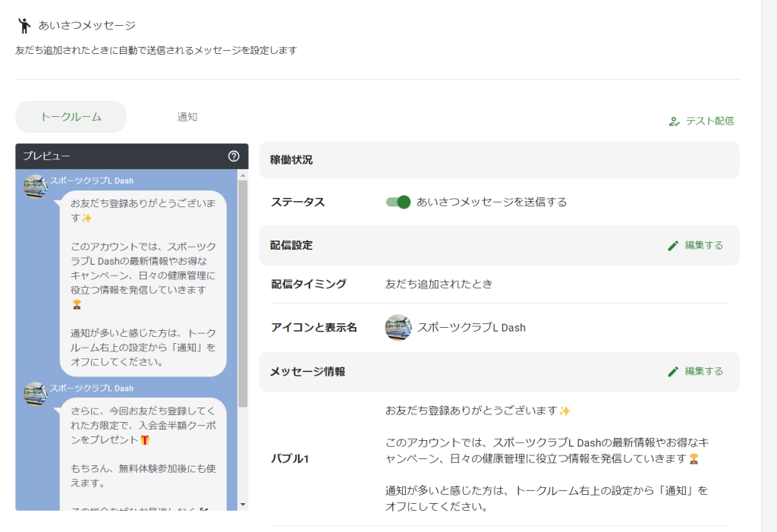Screen dimensions: 777x532
Task: Switch to the 通知 tab
Action: pyautogui.click(x=187, y=118)
